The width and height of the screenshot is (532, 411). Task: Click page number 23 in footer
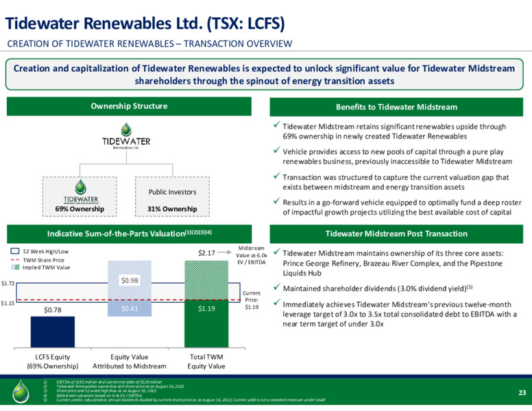pos(522,393)
